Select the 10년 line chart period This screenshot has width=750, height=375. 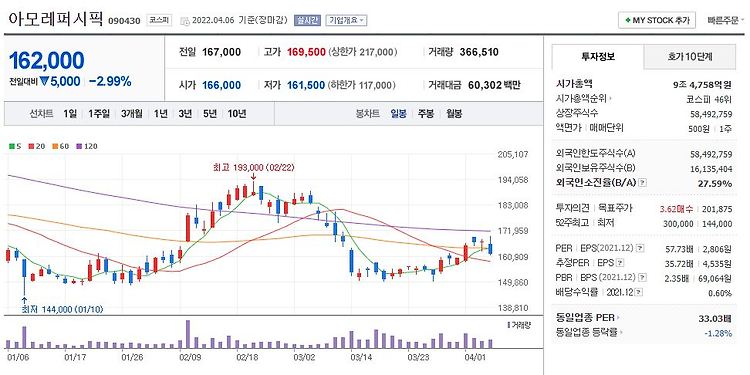pyautogui.click(x=237, y=114)
